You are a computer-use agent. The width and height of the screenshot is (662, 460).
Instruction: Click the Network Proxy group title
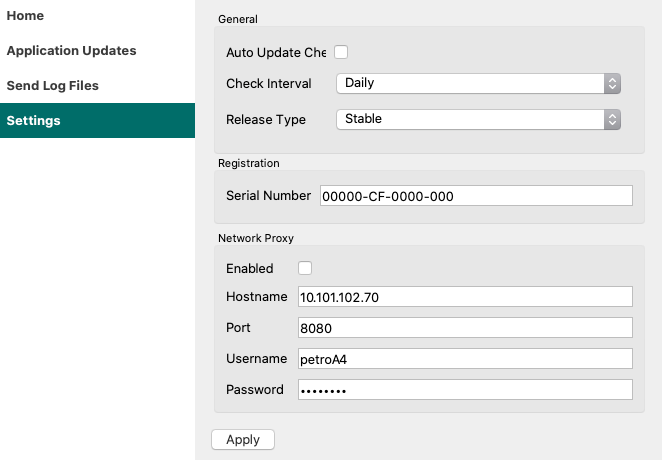(255, 238)
